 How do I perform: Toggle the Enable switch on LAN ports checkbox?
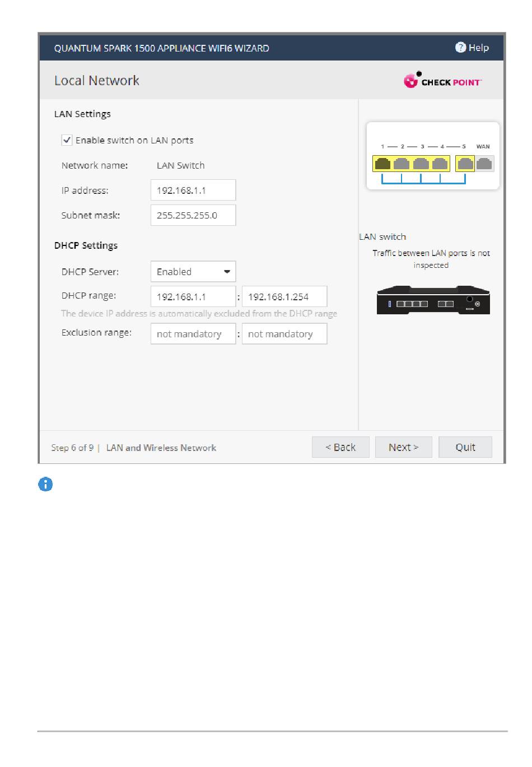(67, 140)
